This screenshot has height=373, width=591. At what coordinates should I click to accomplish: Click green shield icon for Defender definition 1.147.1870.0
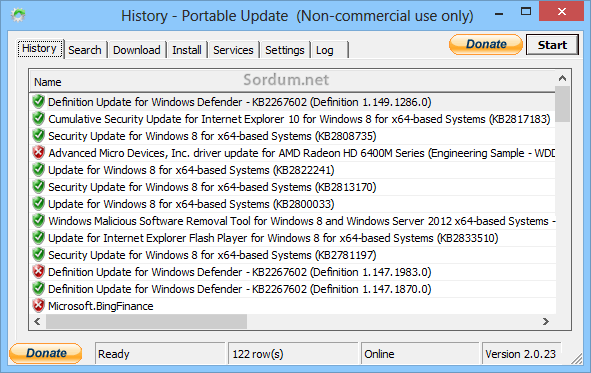coord(38,289)
